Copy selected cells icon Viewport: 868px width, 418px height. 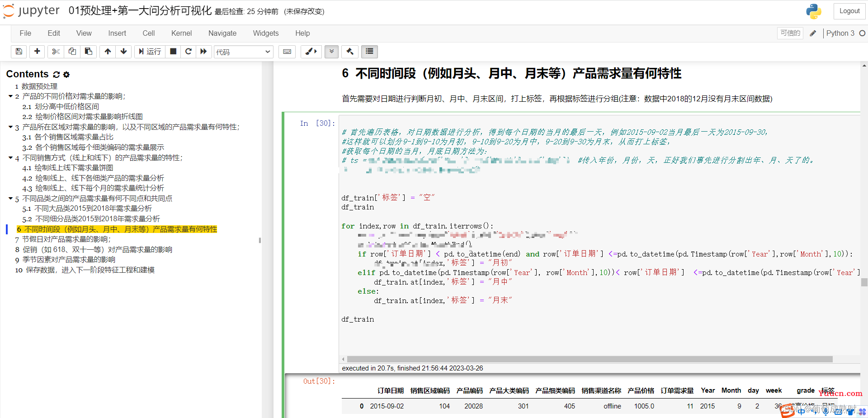tap(72, 52)
